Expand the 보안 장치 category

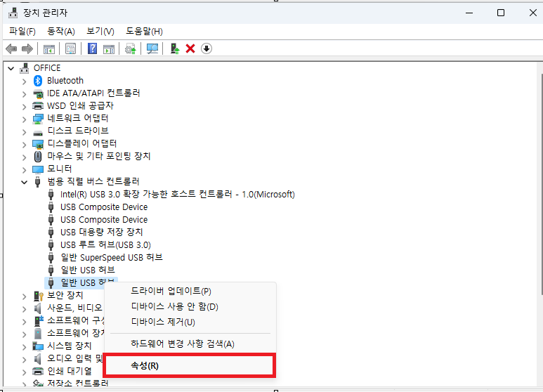pos(24,296)
